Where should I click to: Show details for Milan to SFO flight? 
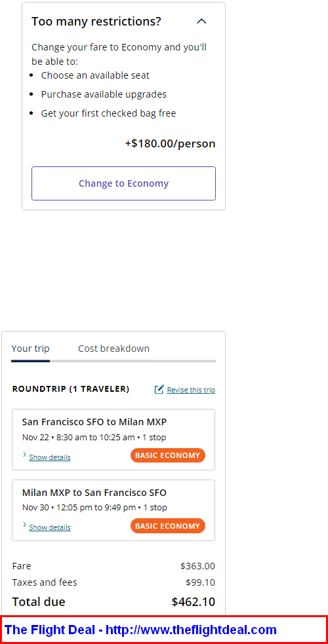(x=50, y=527)
